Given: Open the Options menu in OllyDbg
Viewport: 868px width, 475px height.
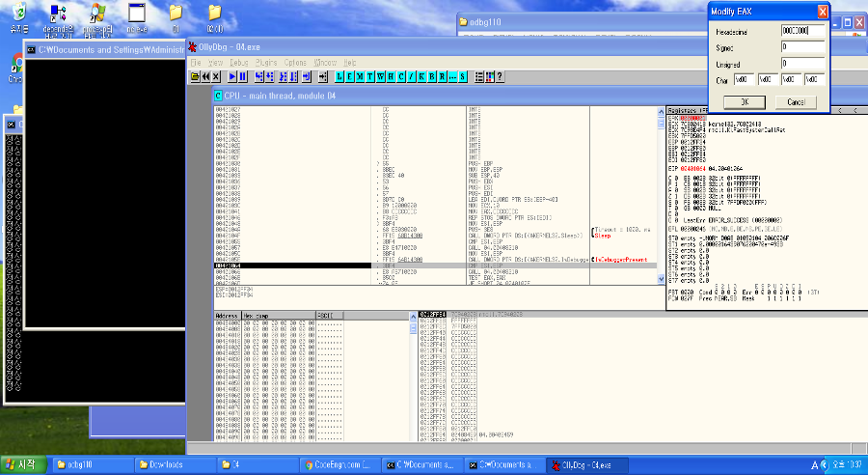Looking at the screenshot, I should click(x=295, y=63).
